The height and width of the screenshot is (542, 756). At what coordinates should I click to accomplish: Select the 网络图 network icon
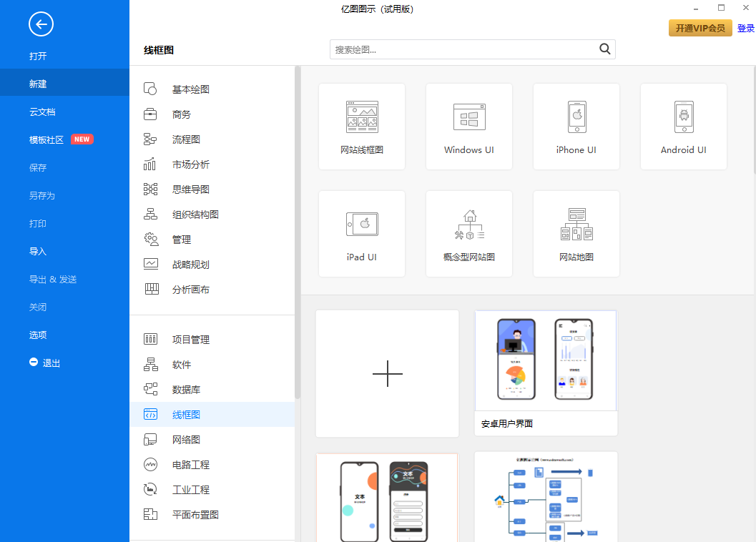(150, 439)
